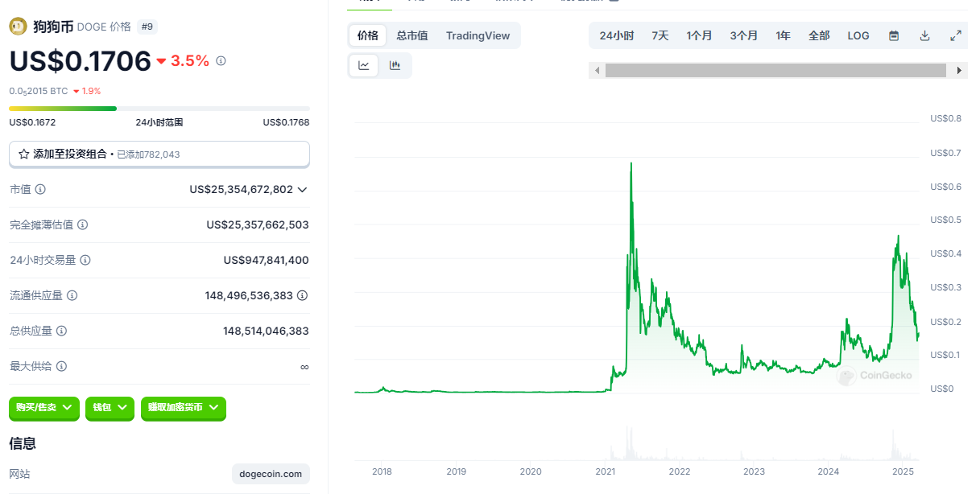Click the fully diluted value US$25,357,662,503
Image resolution: width=980 pixels, height=494 pixels.
258,224
